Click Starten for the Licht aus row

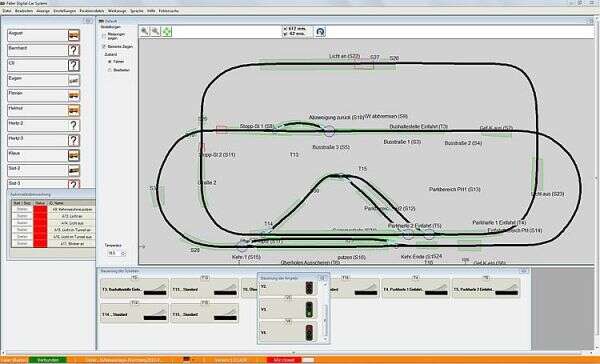(x=23, y=223)
